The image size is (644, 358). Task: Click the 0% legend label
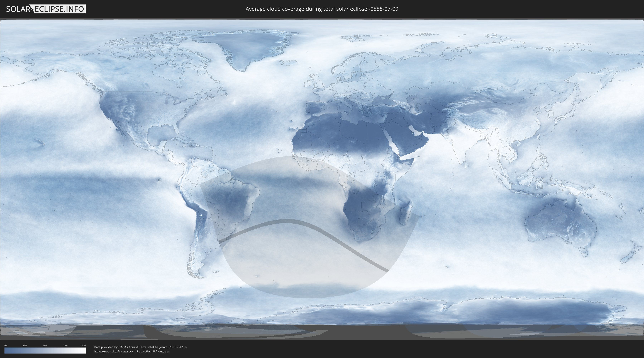[6, 345]
